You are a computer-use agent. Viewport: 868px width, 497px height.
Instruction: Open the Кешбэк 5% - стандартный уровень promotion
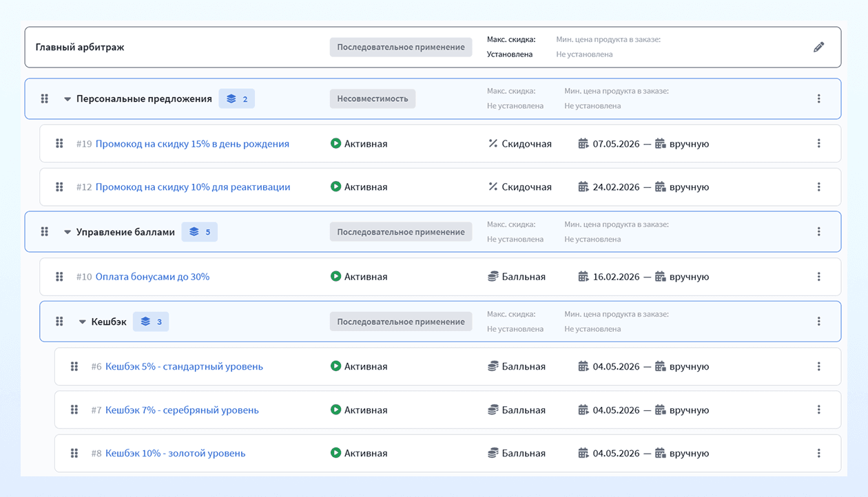[184, 366]
